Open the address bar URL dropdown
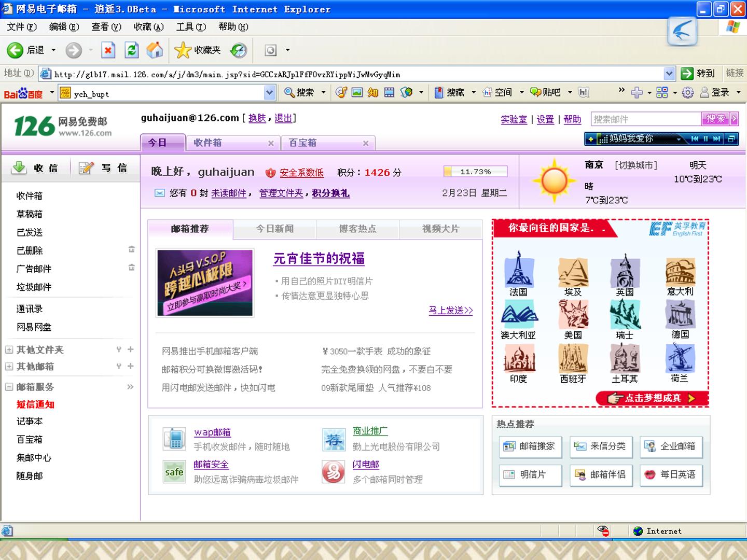This screenshot has width=747, height=560. pyautogui.click(x=669, y=74)
